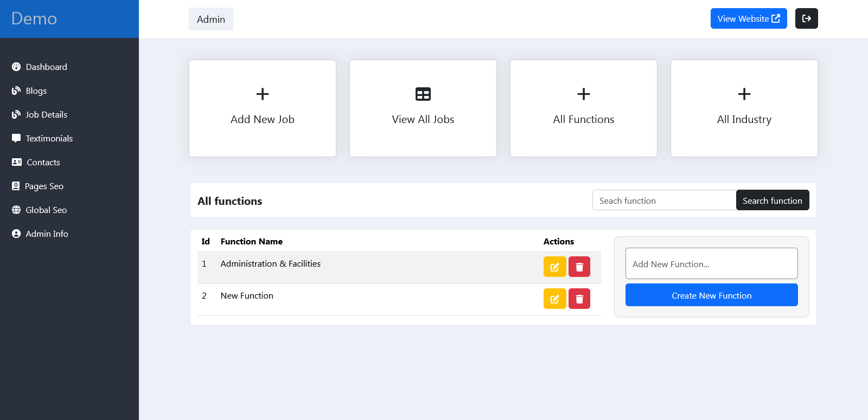Screen dimensions: 868x420
Task: Go to Job Details in sidebar
Action: [46, 115]
